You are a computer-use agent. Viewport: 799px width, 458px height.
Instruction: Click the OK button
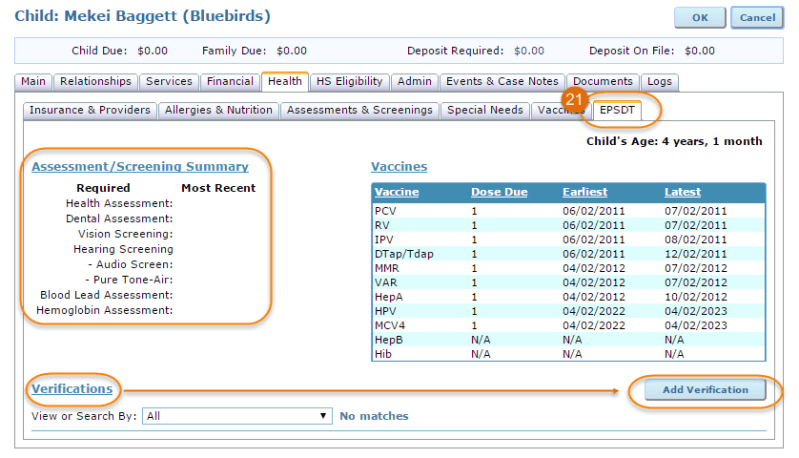[x=700, y=17]
